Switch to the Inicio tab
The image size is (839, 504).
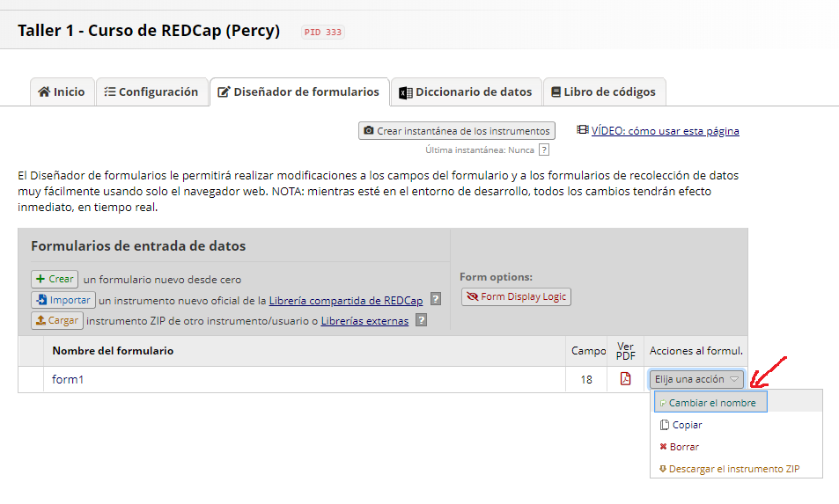point(63,92)
